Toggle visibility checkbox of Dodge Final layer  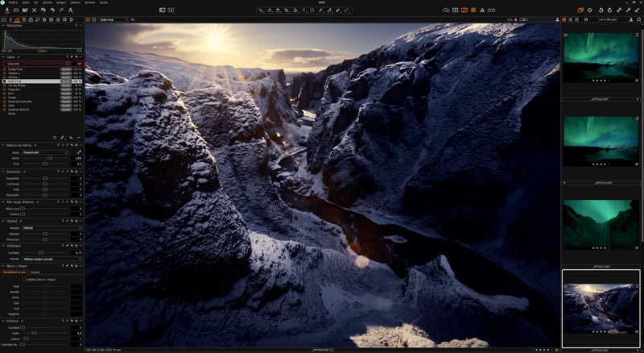[5, 68]
